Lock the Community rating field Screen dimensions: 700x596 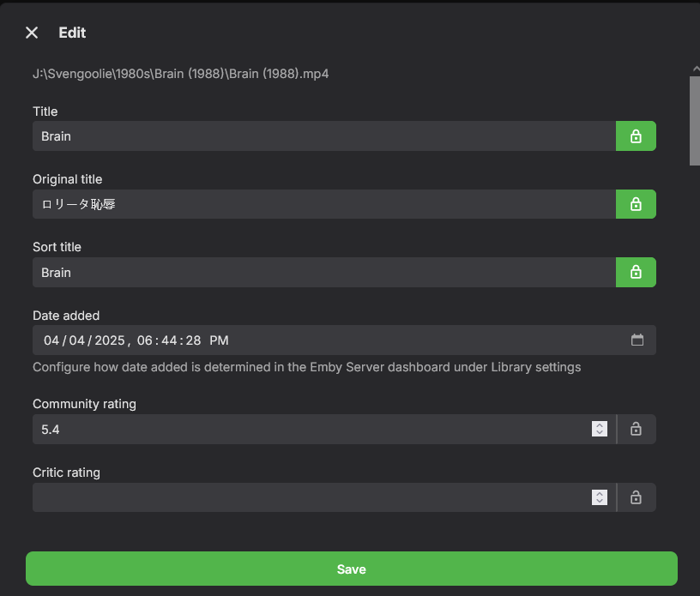tap(636, 429)
